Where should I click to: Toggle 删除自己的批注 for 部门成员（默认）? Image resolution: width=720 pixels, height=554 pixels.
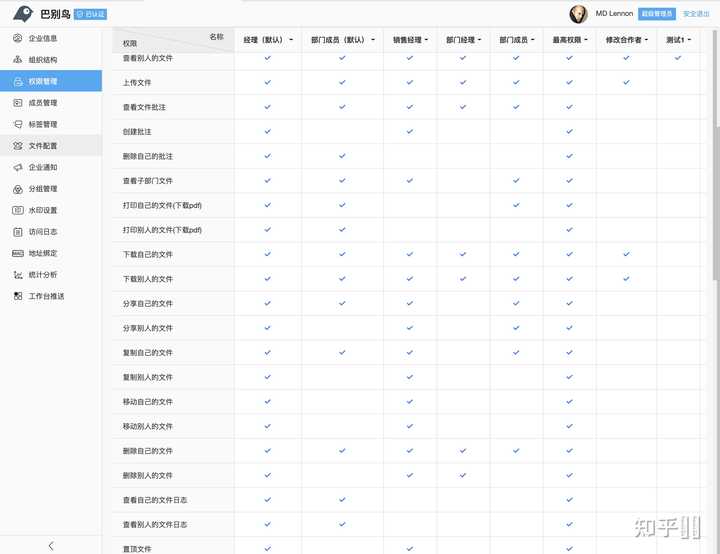(342, 156)
